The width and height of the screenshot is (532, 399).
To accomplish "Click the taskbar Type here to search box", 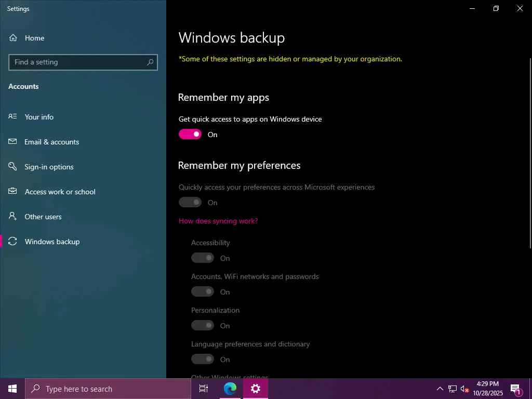I will [x=108, y=389].
